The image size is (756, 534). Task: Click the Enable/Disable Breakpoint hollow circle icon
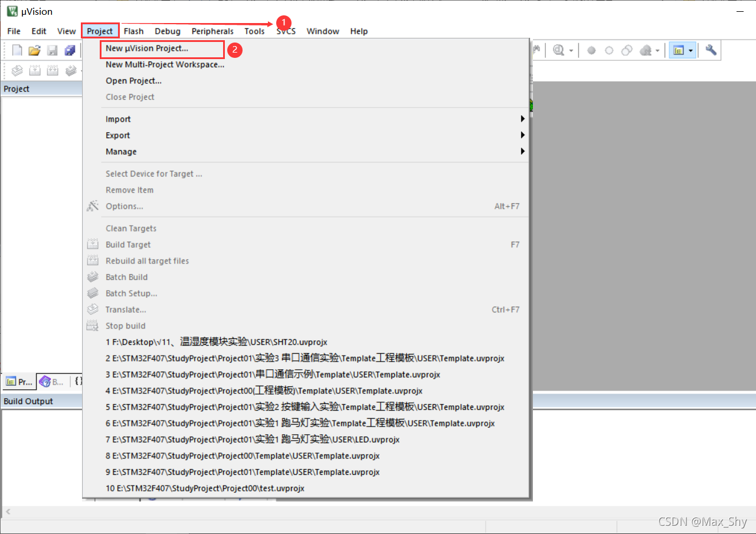click(x=609, y=51)
